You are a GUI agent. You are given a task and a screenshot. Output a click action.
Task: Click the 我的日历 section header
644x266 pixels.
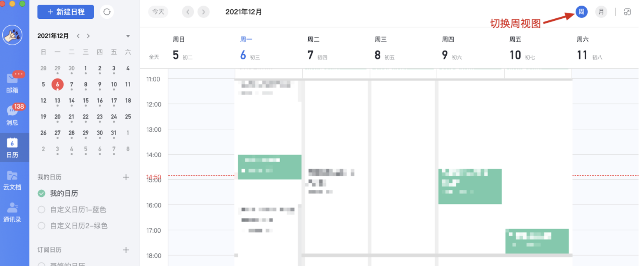pyautogui.click(x=49, y=177)
